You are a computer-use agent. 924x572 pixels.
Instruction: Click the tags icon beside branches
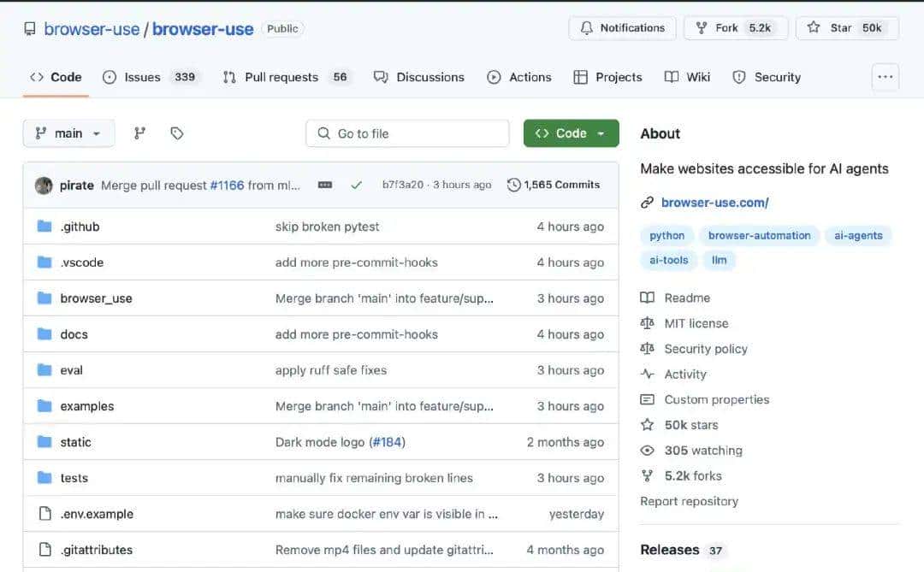[x=177, y=133]
